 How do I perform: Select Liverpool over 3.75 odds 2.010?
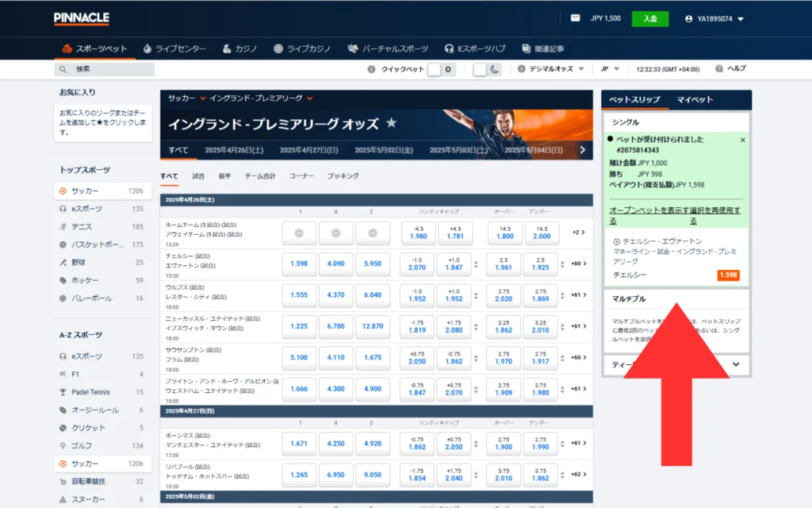coord(504,475)
